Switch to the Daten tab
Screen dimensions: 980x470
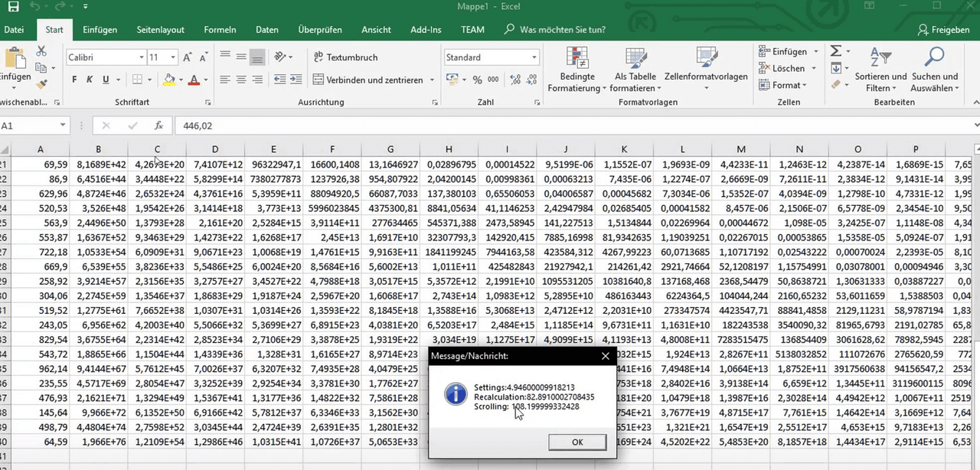267,30
